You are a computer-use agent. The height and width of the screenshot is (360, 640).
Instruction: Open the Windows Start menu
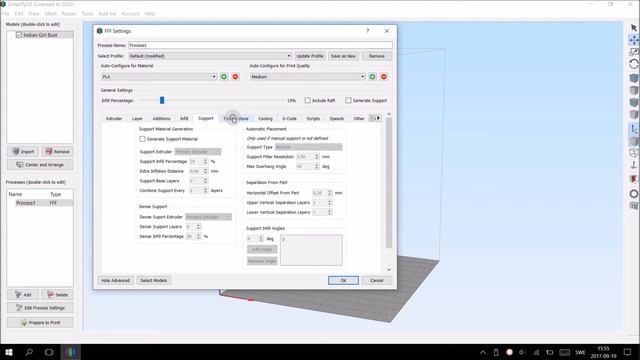[9, 352]
